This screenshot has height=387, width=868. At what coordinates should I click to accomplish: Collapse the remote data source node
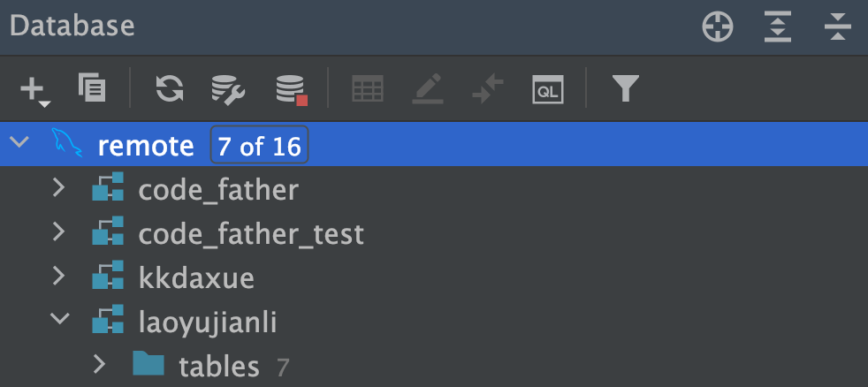click(x=19, y=144)
